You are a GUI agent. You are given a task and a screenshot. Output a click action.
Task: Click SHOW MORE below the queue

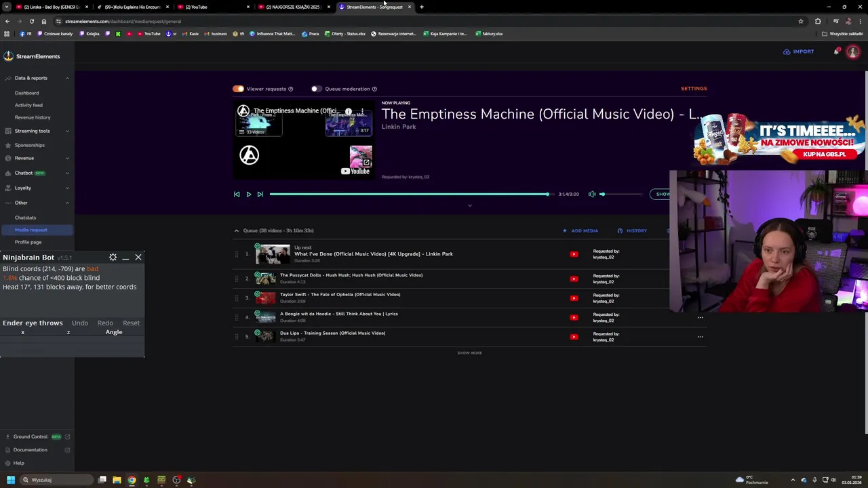pyautogui.click(x=469, y=353)
